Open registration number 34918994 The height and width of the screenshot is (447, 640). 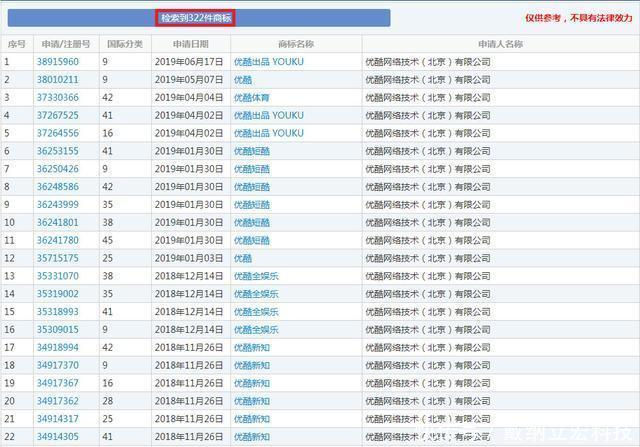pos(58,347)
